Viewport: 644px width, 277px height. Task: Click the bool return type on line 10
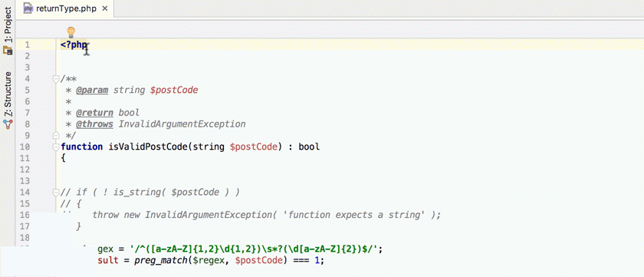point(309,147)
